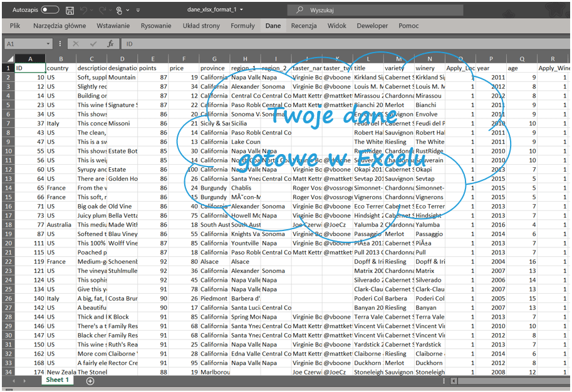
Task: Expand the Name Box dropdown arrow
Action: pos(48,44)
